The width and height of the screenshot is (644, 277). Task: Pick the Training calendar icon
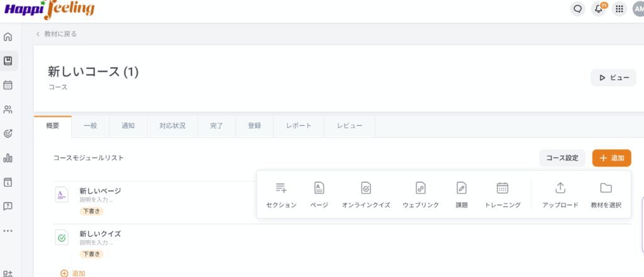[502, 188]
